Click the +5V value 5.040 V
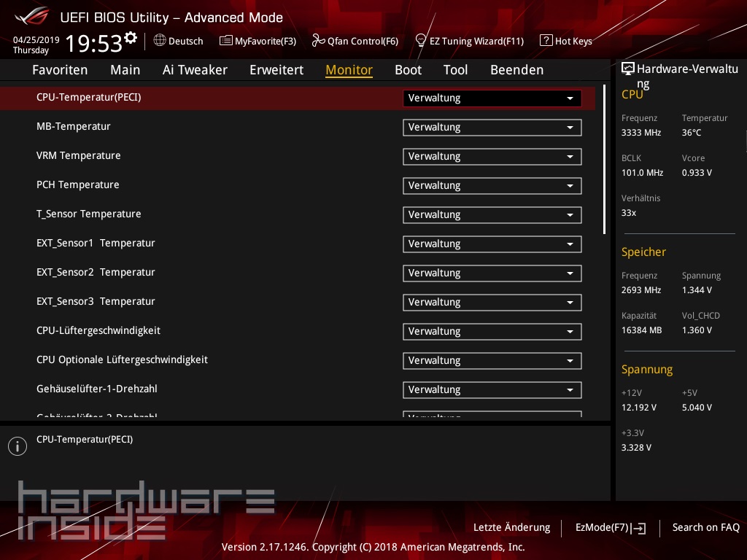Viewport: 747px width, 560px height. coord(697,408)
